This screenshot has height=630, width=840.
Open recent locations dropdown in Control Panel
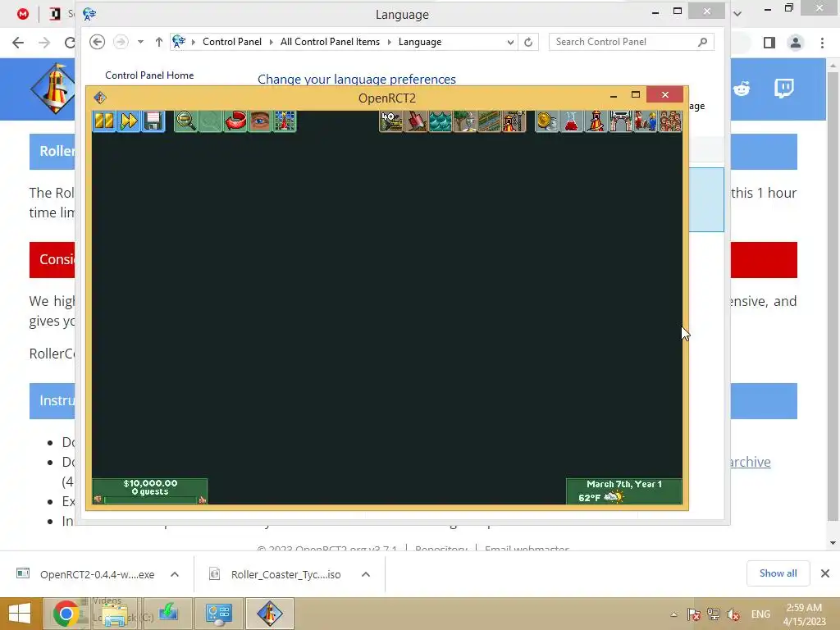pos(140,42)
